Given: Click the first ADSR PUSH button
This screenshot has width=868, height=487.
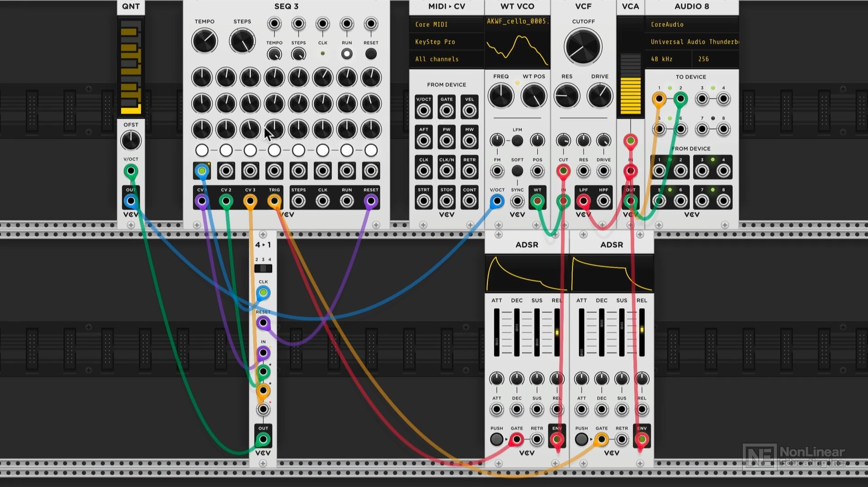Looking at the screenshot, I should point(496,439).
